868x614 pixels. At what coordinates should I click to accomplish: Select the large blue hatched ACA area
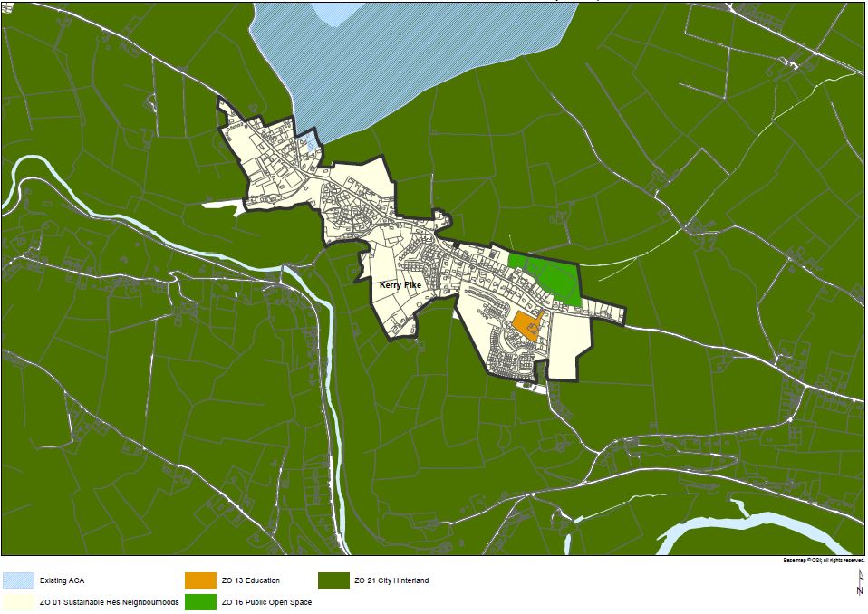tap(408, 63)
